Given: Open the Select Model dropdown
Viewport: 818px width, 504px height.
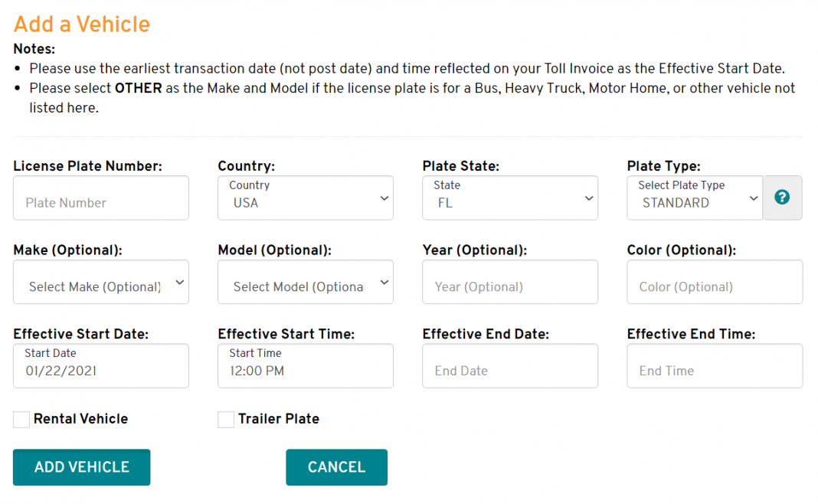Looking at the screenshot, I should (x=305, y=282).
